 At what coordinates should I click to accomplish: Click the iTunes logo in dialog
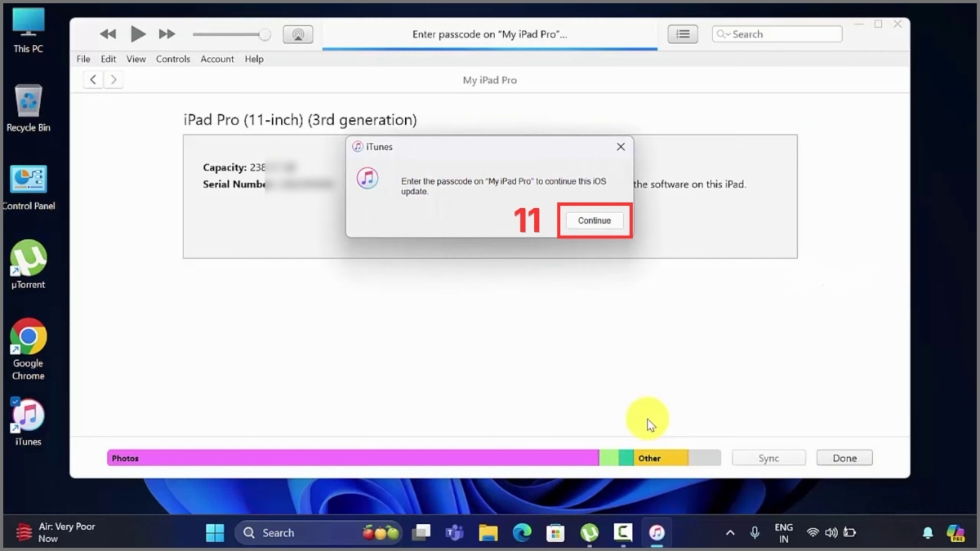[x=367, y=178]
